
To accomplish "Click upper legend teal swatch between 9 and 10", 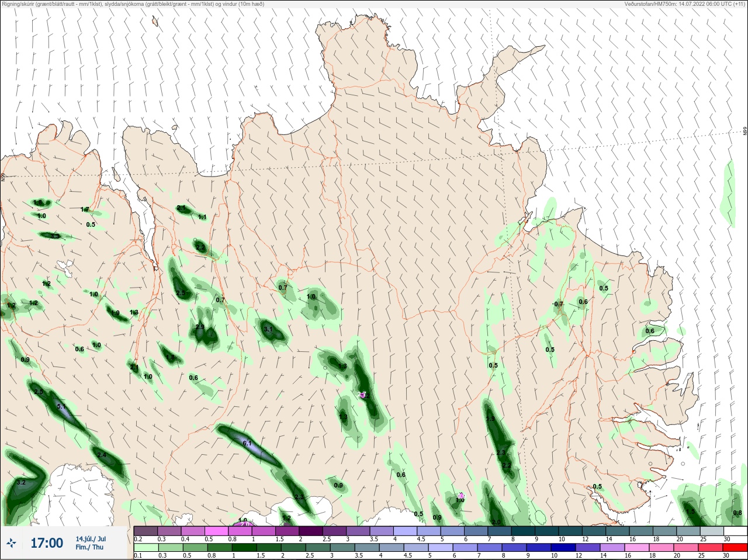I will coord(547,531).
